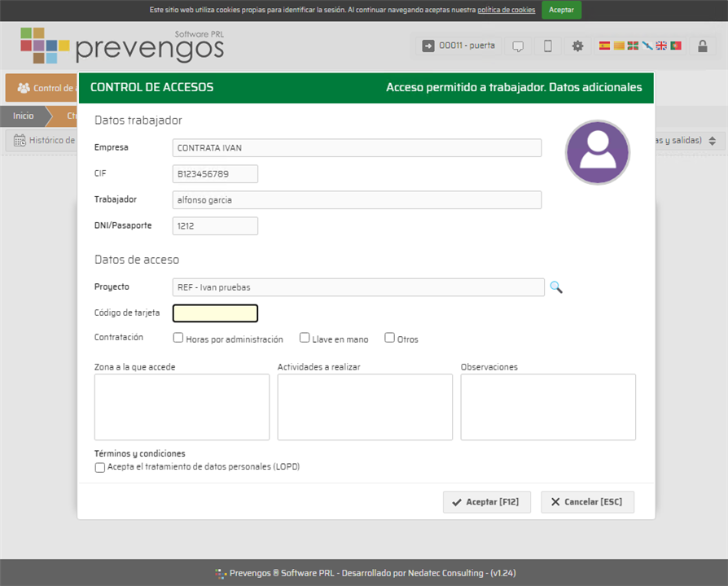Open the Control de accesos menu
728x586 pixels.
42,88
